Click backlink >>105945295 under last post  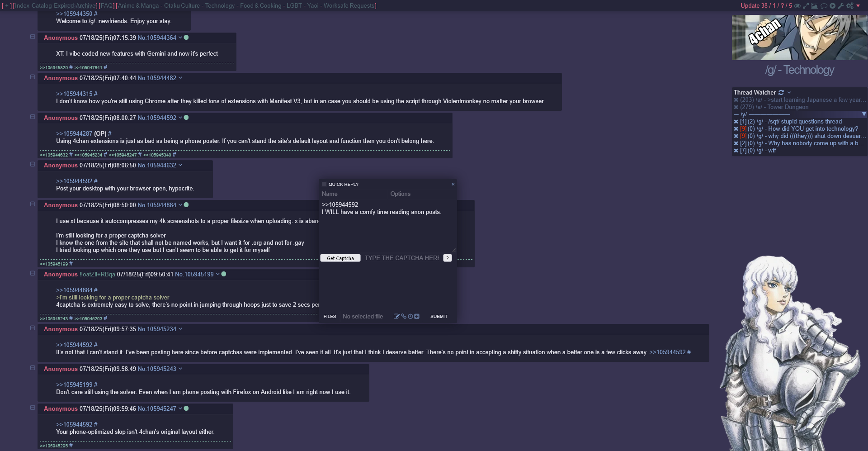[x=54, y=446]
